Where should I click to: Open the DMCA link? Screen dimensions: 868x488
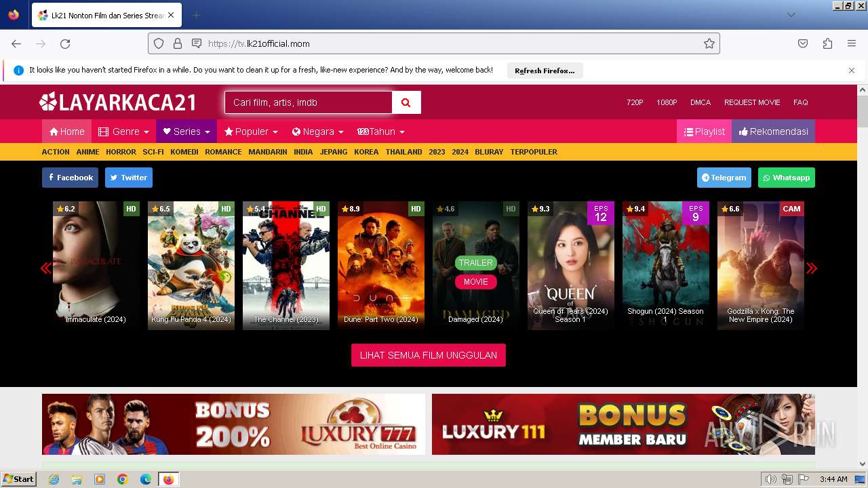point(701,102)
